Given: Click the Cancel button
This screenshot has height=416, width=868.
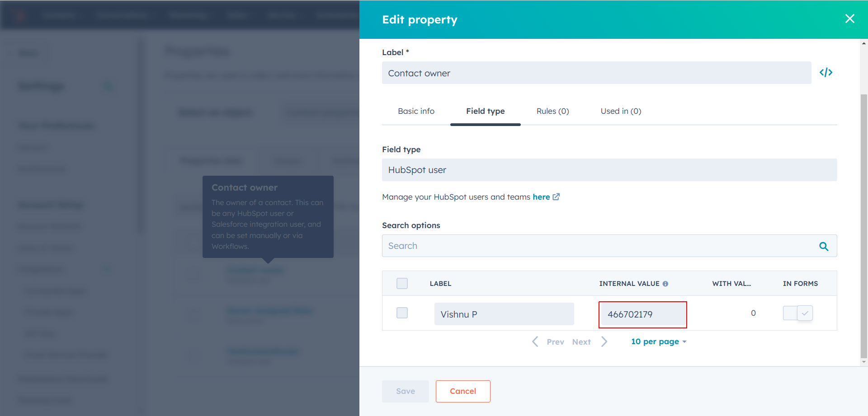Looking at the screenshot, I should pyautogui.click(x=462, y=391).
